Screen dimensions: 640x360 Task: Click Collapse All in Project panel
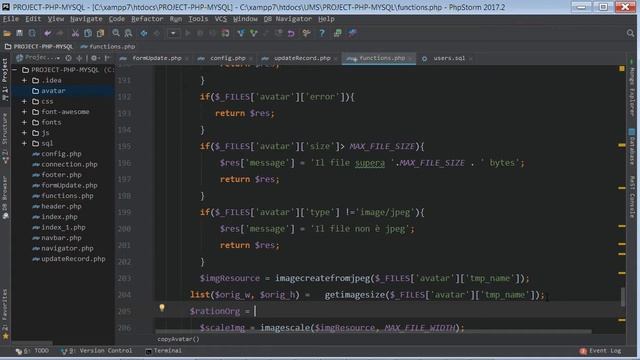(x=79, y=58)
